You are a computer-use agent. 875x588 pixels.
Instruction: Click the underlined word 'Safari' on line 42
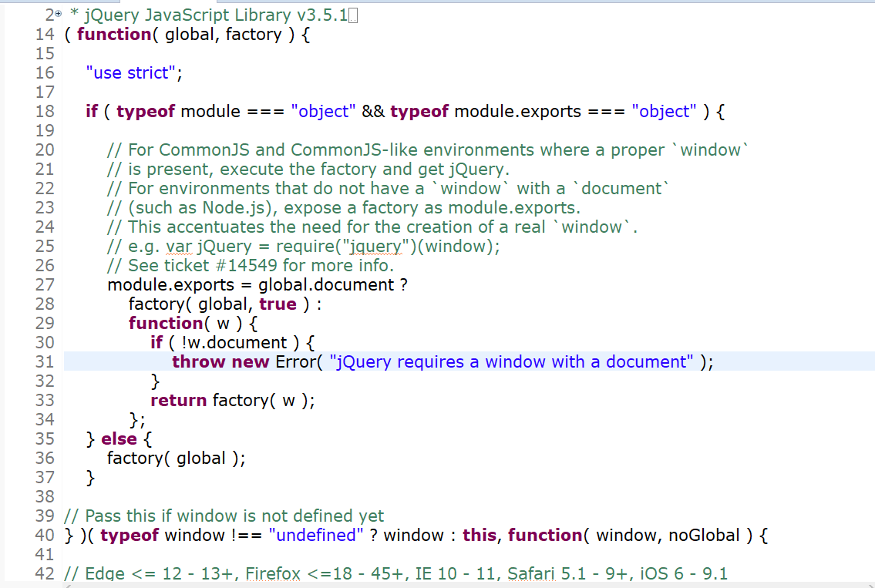[x=531, y=574]
